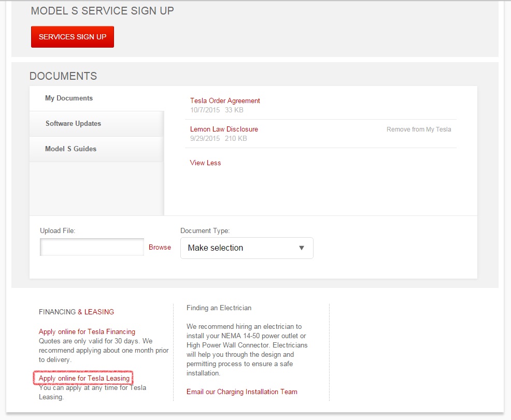Email our Charging Installation Team
The height and width of the screenshot is (420, 511).
[x=242, y=392]
